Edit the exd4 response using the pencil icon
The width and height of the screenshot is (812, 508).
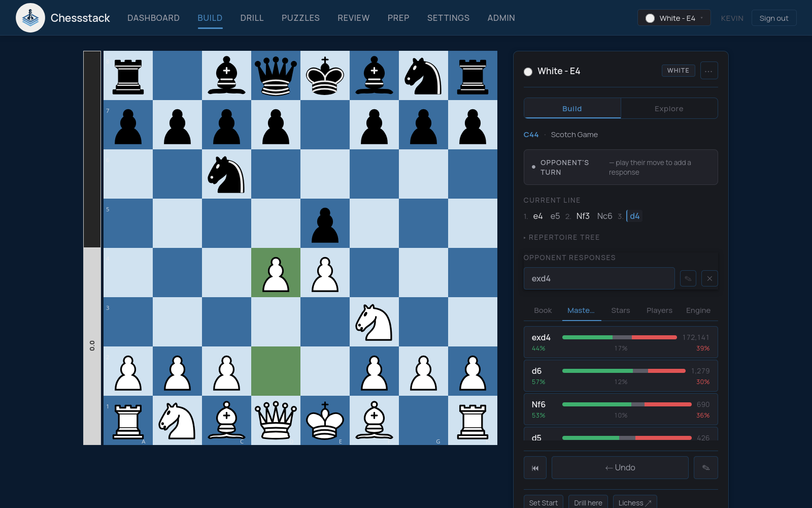(x=688, y=278)
